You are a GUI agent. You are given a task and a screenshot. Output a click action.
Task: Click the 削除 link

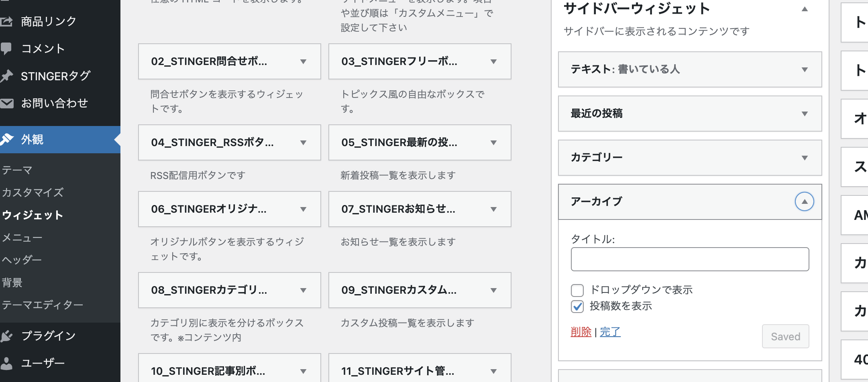tap(581, 332)
